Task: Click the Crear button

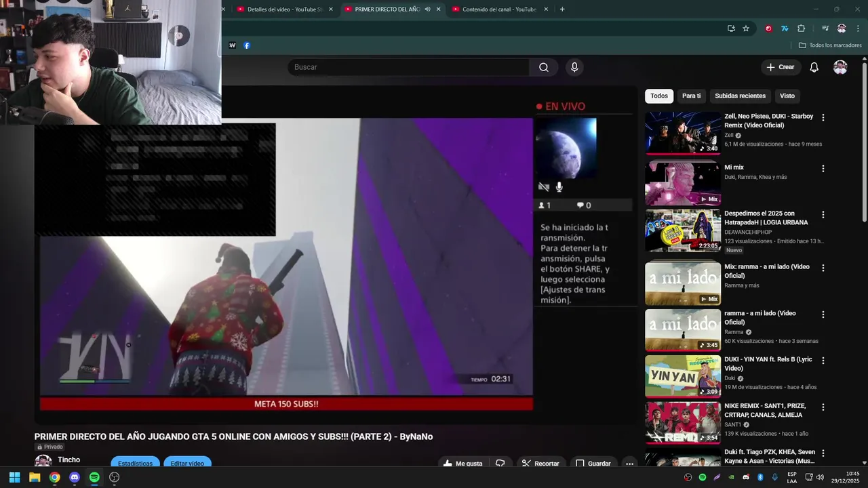Action: coord(781,67)
